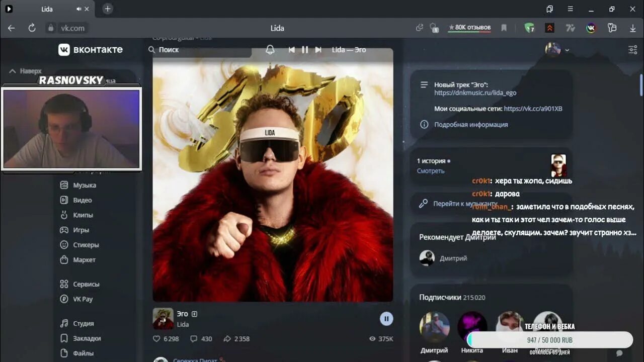This screenshot has width=644, height=362.
Task: Share the post with 2358 reposts
Action: click(x=236, y=339)
